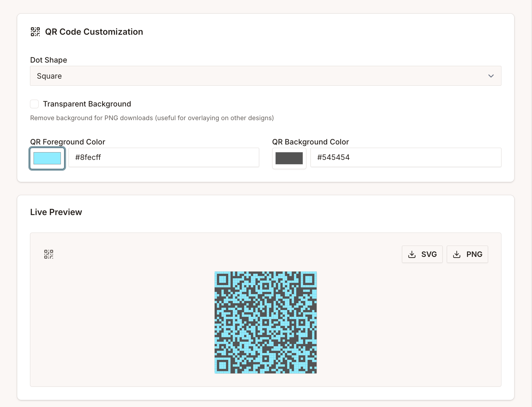Open the QR Foreground Color picker swatch

pos(47,158)
